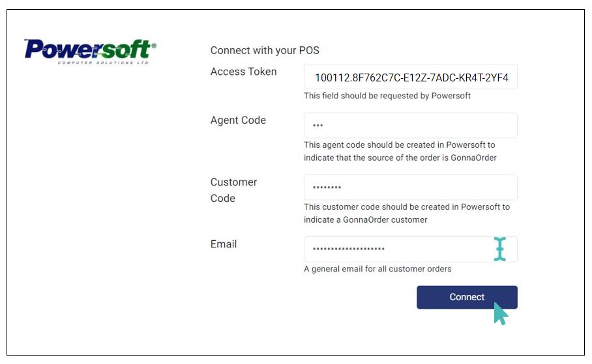592x364 pixels.
Task: Click the Customer Code label
Action: click(x=233, y=190)
